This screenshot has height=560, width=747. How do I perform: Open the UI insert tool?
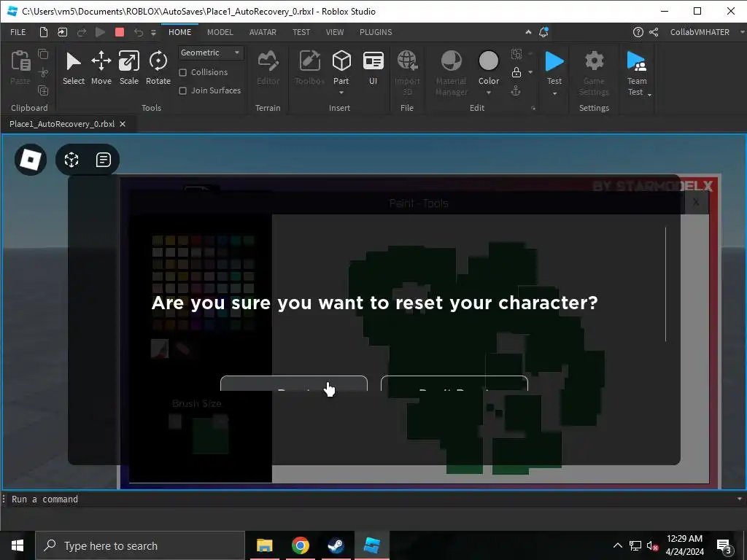373,68
